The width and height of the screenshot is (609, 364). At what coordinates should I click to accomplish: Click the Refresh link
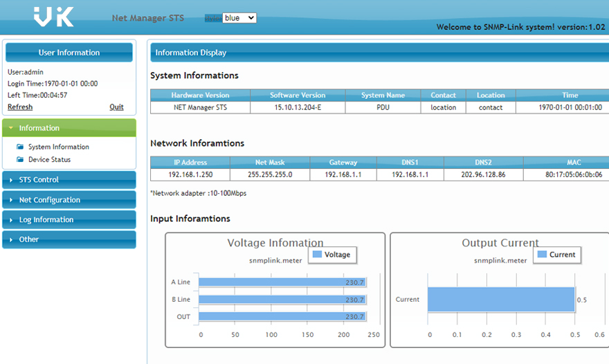20,107
